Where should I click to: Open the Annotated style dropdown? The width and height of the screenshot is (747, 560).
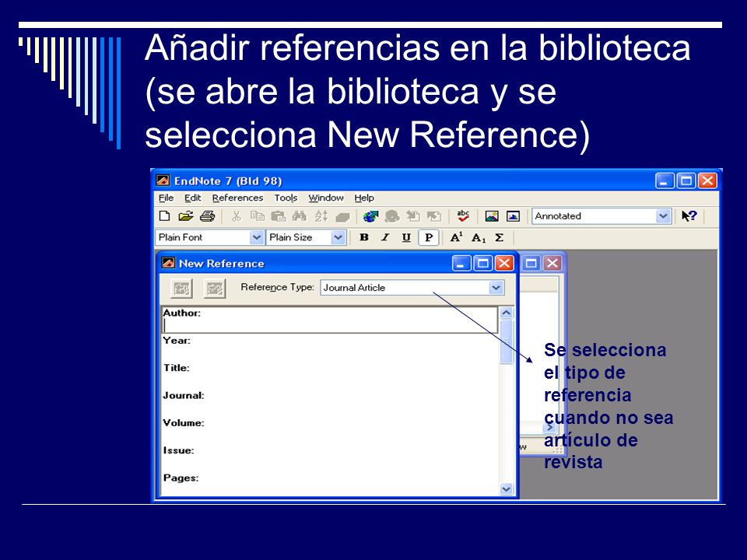663,216
